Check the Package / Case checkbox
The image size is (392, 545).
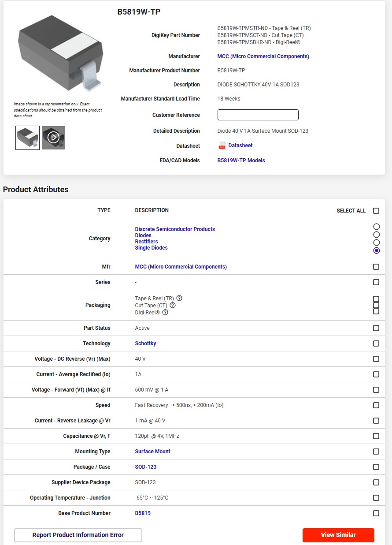pyautogui.click(x=376, y=467)
